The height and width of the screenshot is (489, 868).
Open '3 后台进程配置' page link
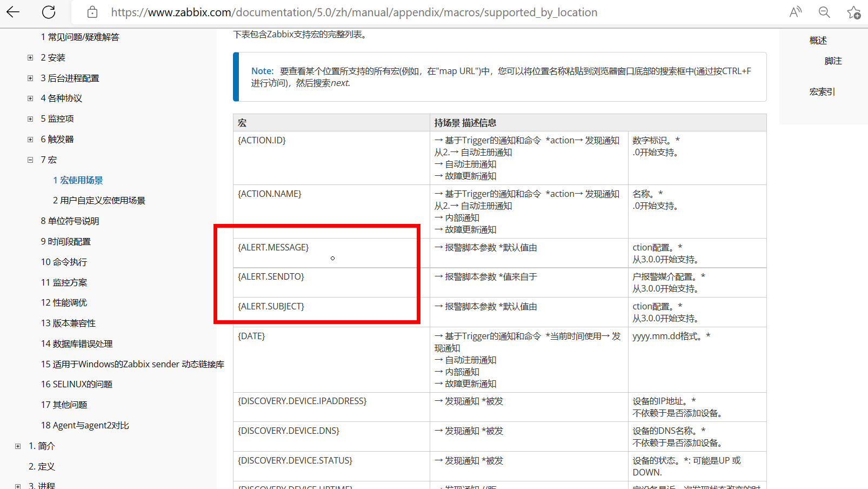coord(70,78)
